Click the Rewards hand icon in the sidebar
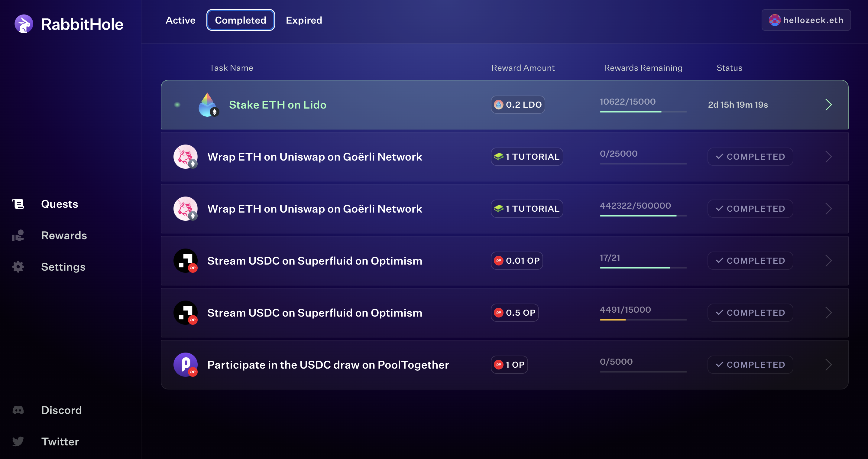868x459 pixels. [18, 235]
